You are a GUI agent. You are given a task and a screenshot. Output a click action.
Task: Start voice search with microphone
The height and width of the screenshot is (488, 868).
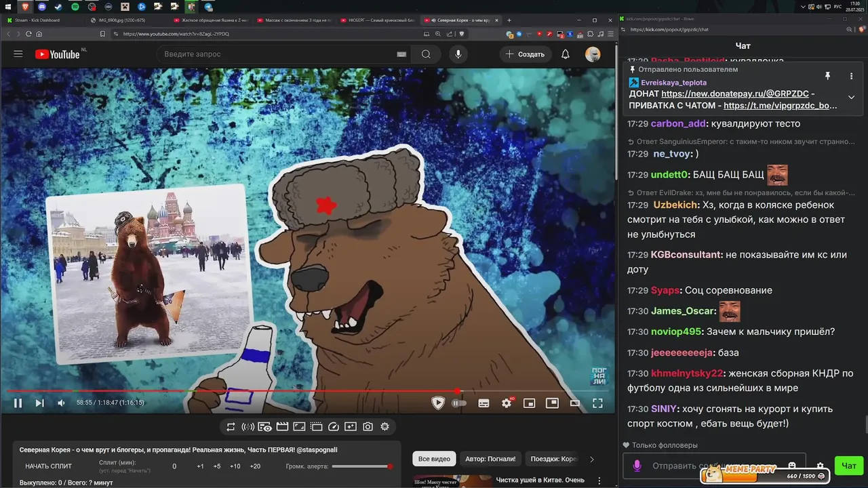(458, 54)
